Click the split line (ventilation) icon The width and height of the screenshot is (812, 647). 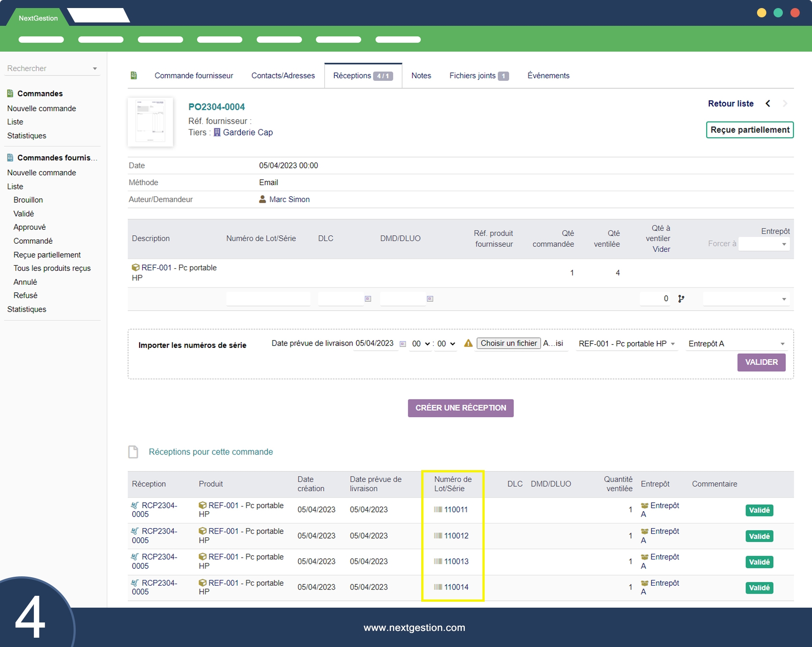[681, 299]
